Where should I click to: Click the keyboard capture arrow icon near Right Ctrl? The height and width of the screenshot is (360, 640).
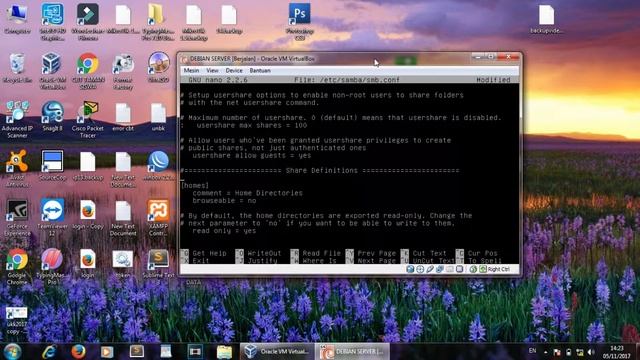point(483,269)
